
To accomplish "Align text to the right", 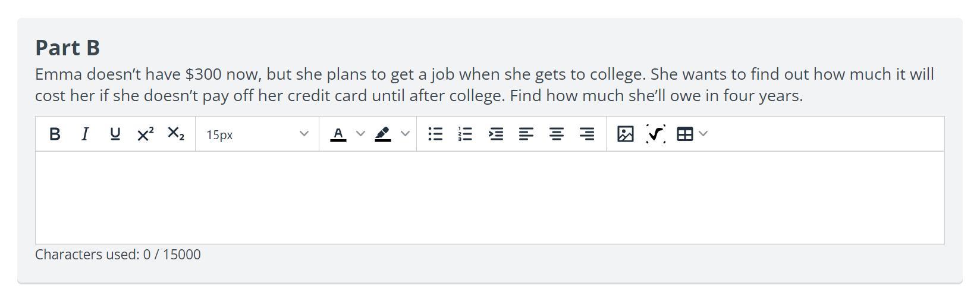I will (587, 134).
